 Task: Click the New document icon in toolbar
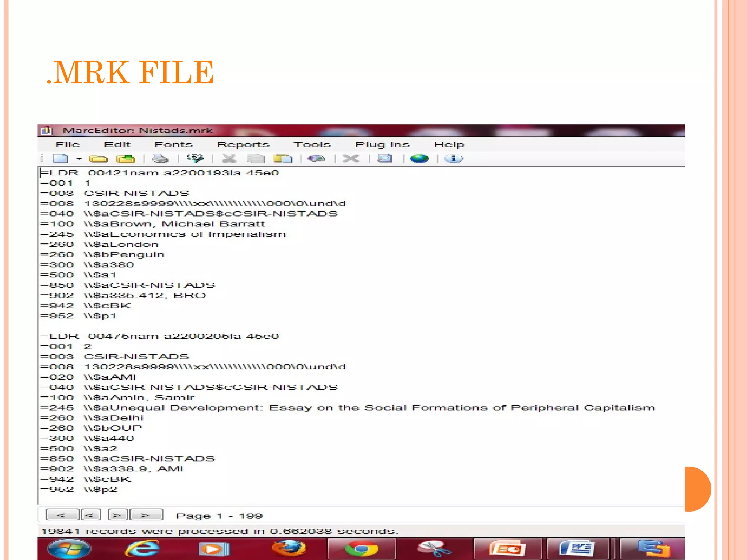tap(60, 158)
